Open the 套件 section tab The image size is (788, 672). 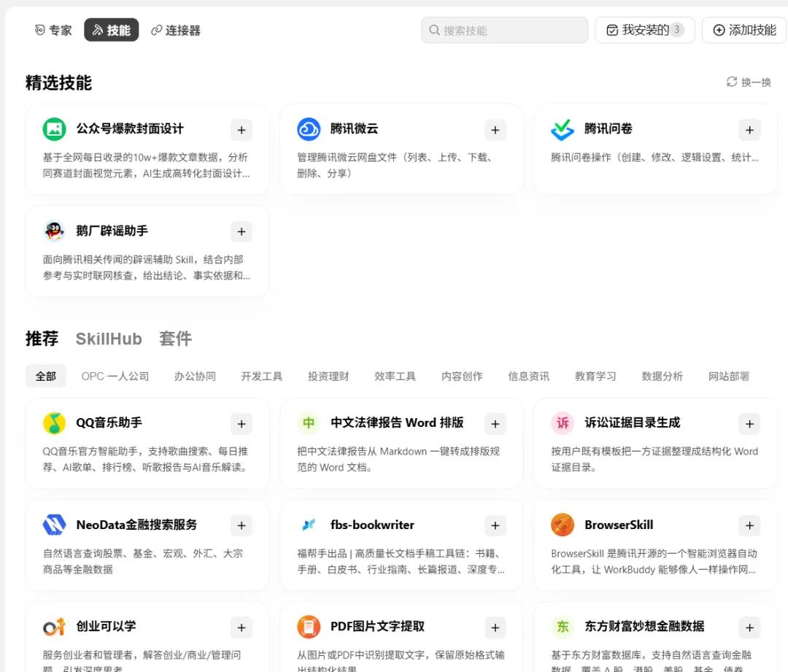coord(175,339)
